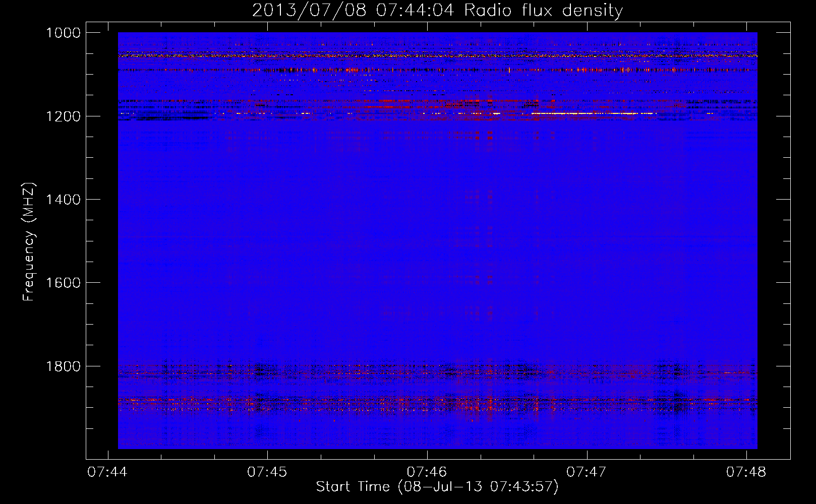
Task: Click the 07:44 time tick label
Action: pyautogui.click(x=107, y=472)
